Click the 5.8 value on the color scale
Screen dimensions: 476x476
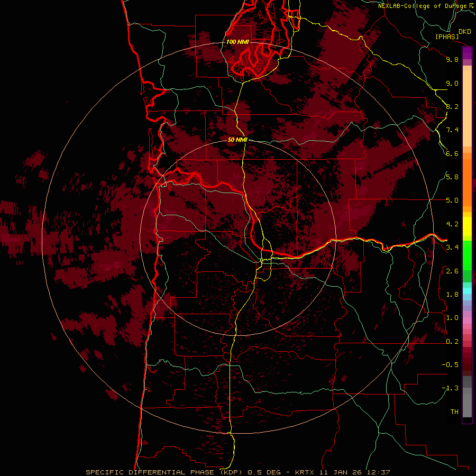[452, 177]
